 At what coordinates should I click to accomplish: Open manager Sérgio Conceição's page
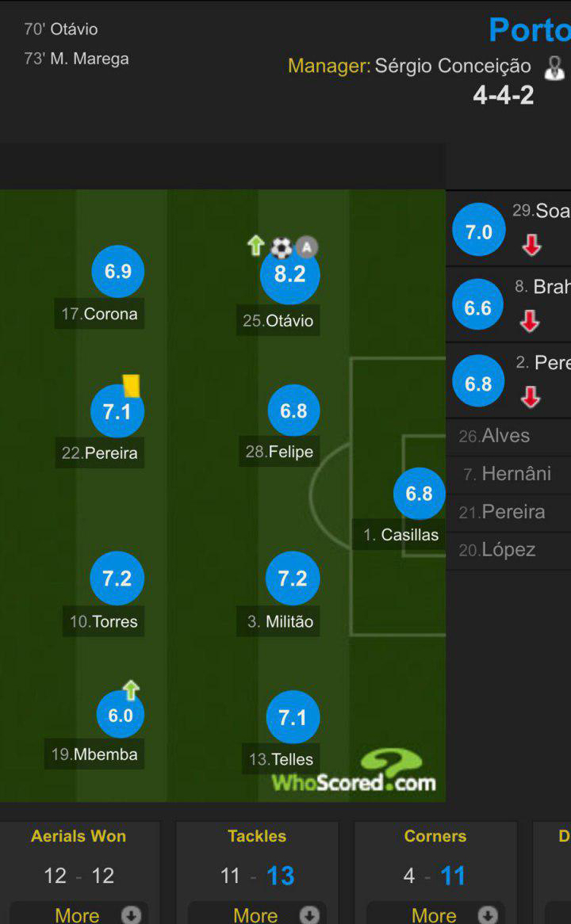tap(452, 66)
